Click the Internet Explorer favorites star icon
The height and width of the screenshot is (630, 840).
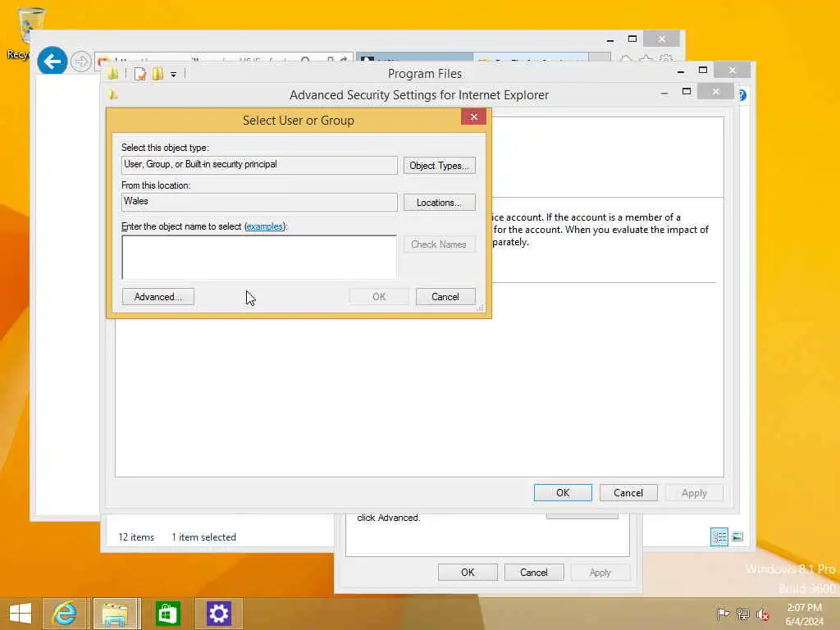[646, 58]
